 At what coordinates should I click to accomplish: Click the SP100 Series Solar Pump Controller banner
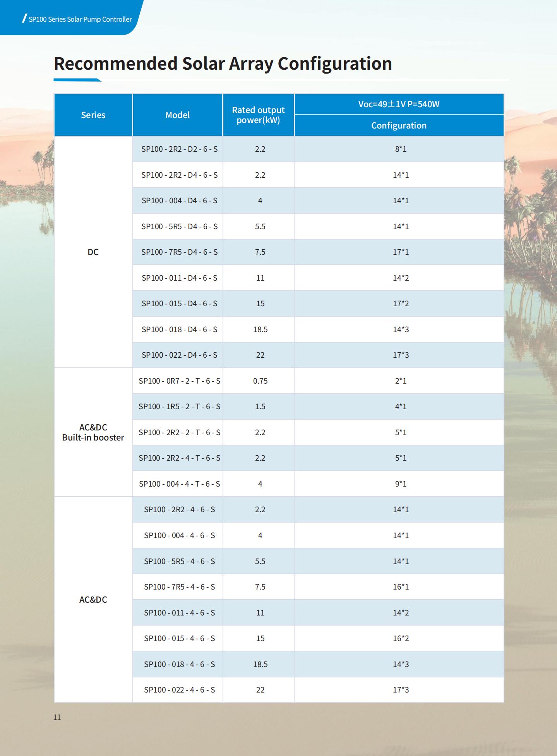pos(80,19)
